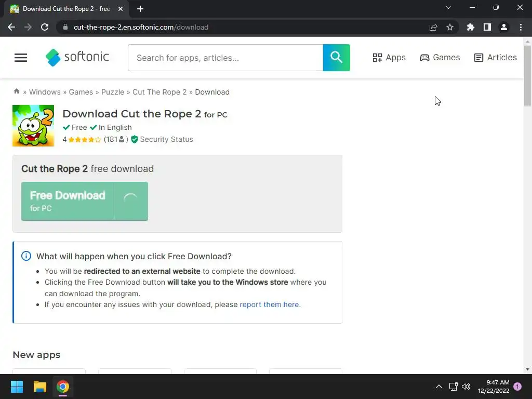
Task: Close the Download Cut the Rope 2 tab
Action: 121,9
